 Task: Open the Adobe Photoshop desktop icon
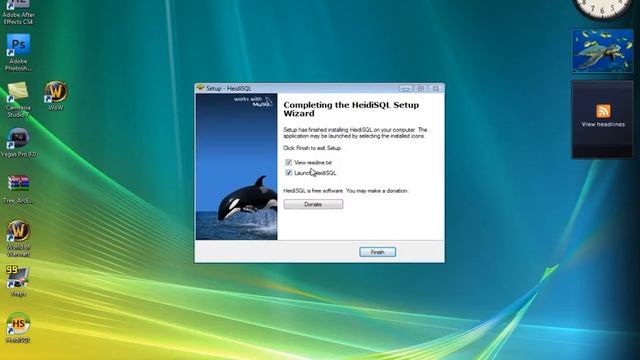[18, 52]
